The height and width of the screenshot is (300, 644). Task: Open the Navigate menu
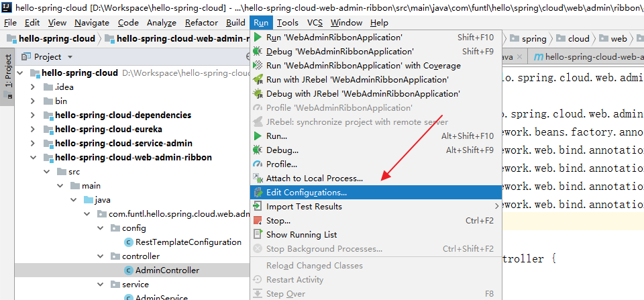click(x=92, y=23)
